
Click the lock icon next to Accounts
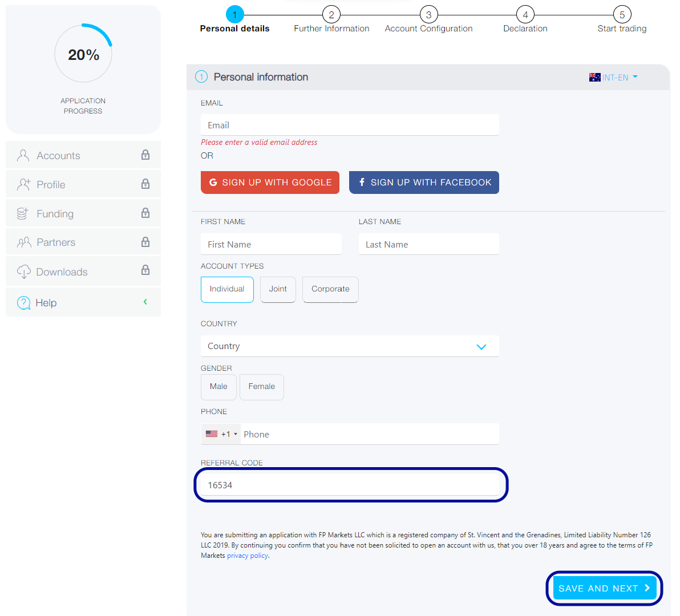145,155
